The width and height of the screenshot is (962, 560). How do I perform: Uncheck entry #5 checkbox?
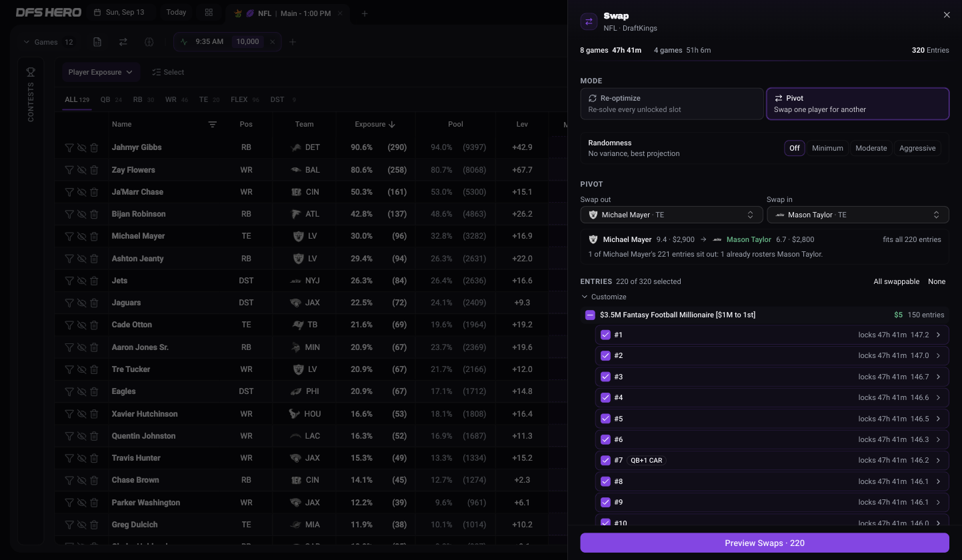tap(605, 419)
